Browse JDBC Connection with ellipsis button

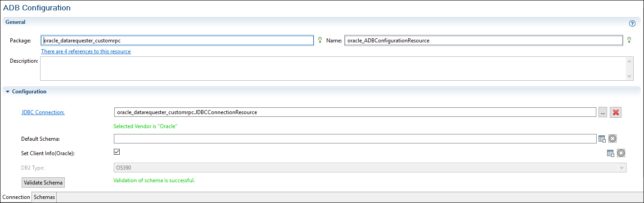(603, 112)
